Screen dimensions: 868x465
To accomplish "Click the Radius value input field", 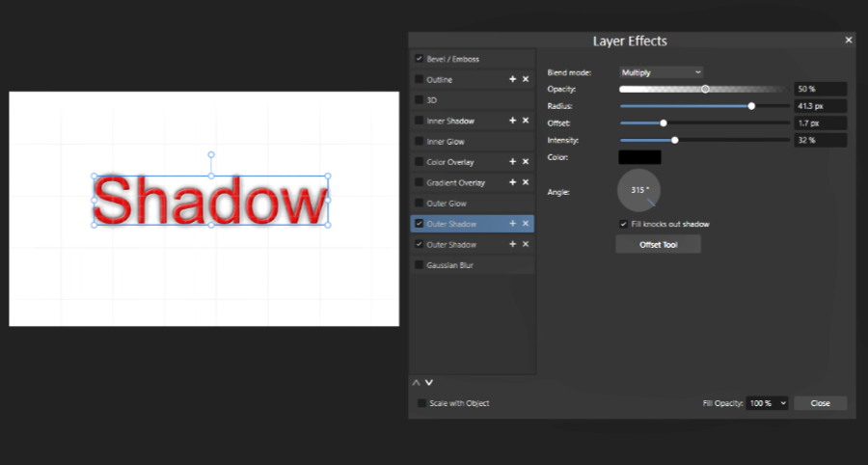I will tap(820, 105).
